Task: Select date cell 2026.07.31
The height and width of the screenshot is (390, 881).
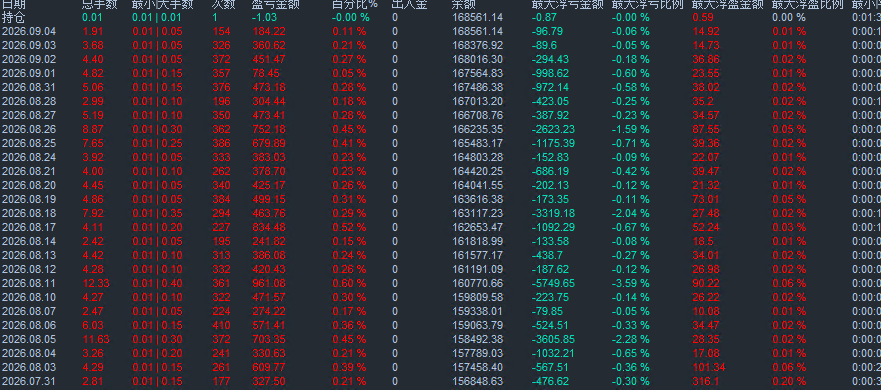Action: pos(29,382)
